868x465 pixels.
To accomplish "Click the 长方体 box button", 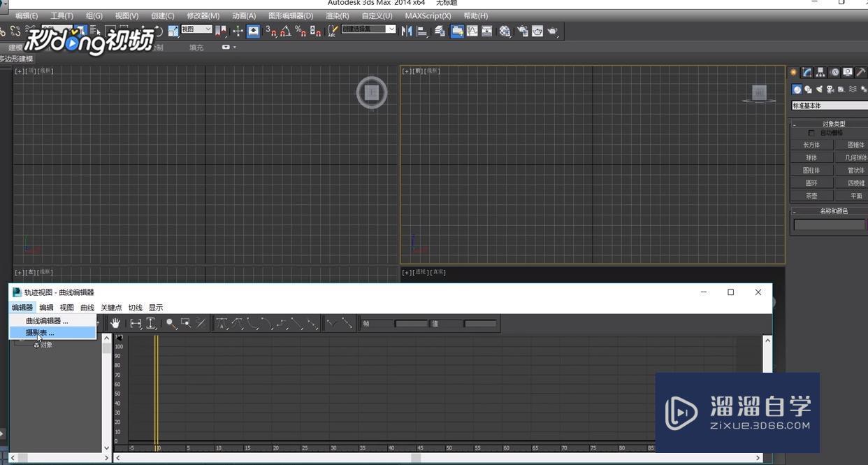I will tap(811, 145).
